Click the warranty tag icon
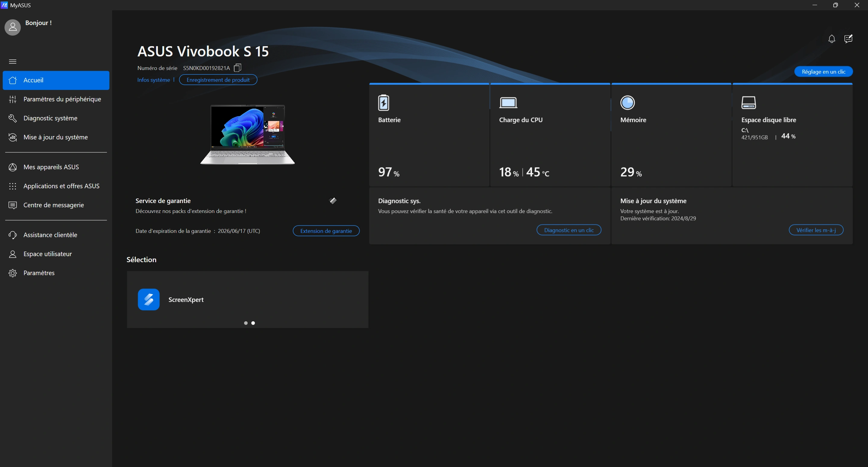 332,201
